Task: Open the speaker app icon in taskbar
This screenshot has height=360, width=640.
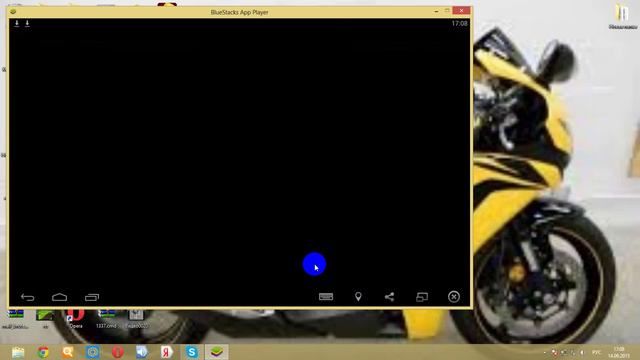Action: pyautogui.click(x=142, y=352)
